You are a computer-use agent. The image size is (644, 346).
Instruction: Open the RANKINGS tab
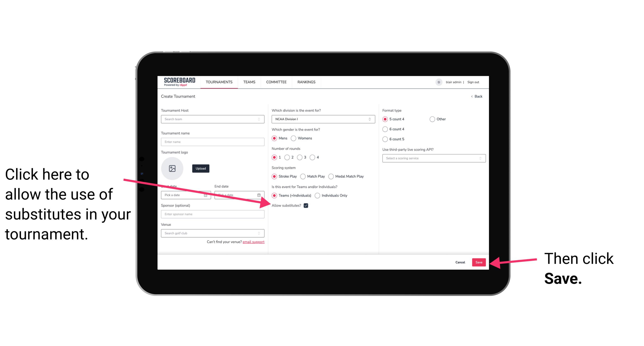point(307,82)
